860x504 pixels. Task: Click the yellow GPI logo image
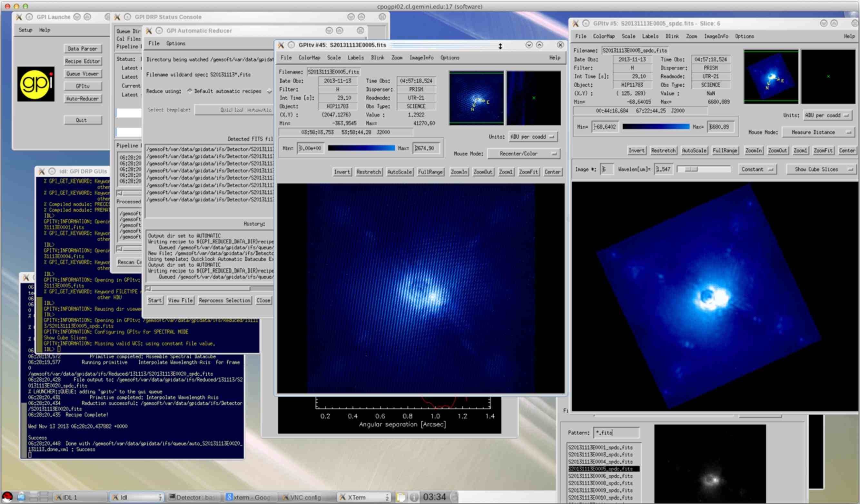[x=36, y=84]
